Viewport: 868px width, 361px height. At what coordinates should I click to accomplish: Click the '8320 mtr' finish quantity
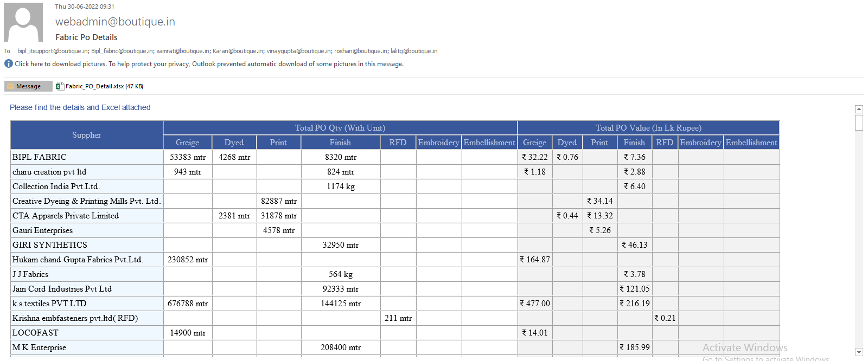tap(341, 157)
